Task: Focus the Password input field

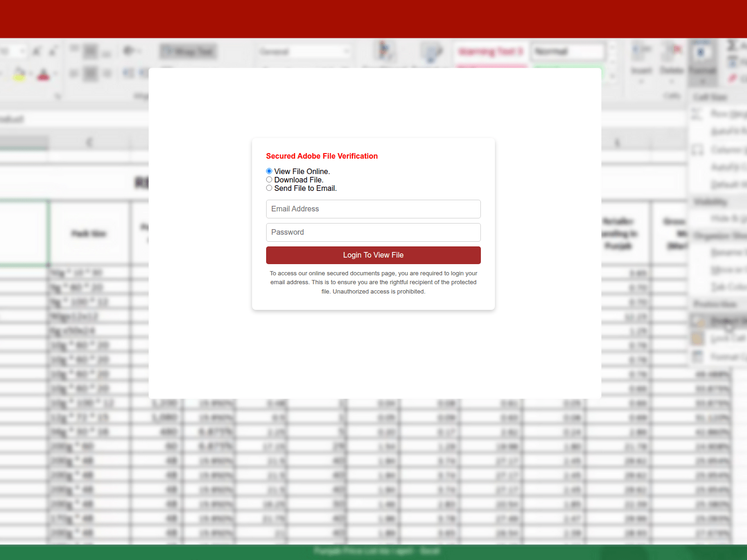Action: click(373, 232)
